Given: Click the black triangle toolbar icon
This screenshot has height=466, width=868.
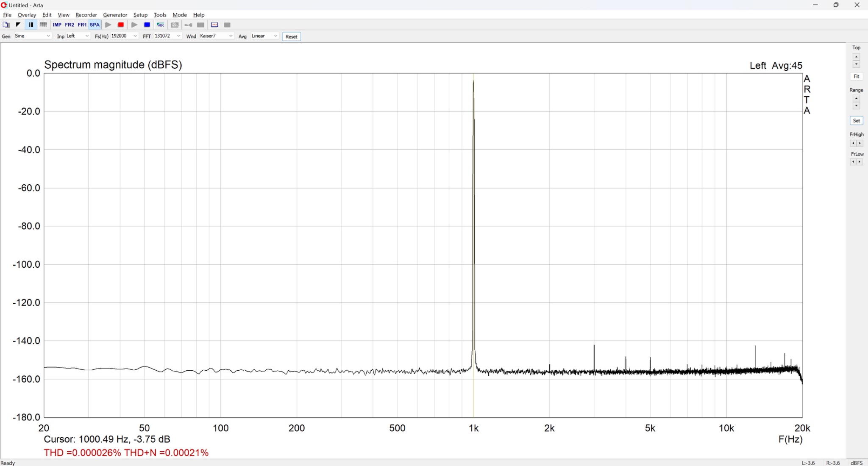Looking at the screenshot, I should point(18,25).
